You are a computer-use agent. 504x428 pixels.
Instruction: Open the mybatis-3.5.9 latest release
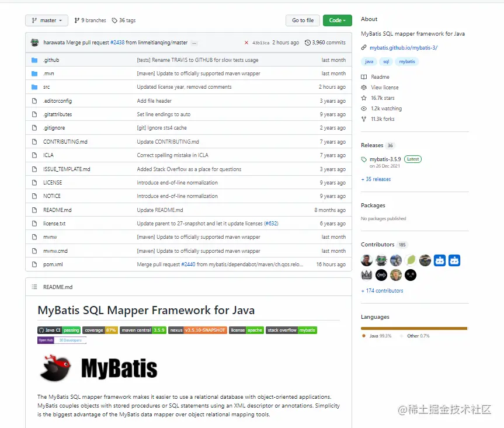(385, 159)
